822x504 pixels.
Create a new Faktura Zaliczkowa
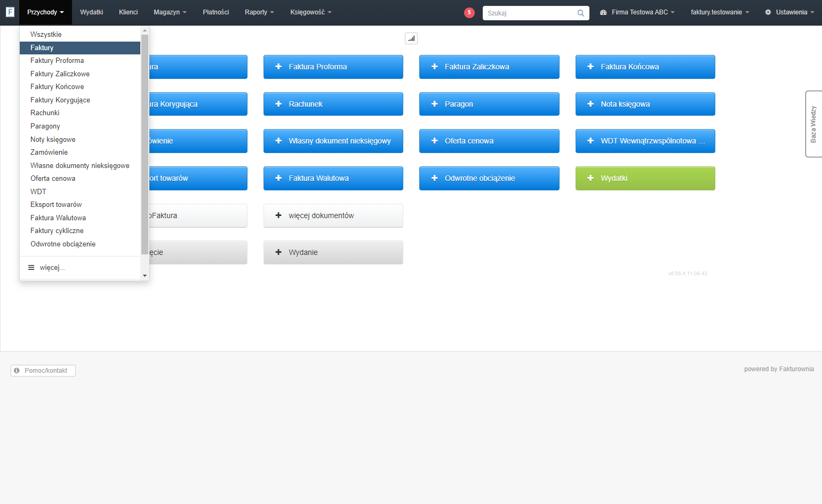tap(489, 67)
